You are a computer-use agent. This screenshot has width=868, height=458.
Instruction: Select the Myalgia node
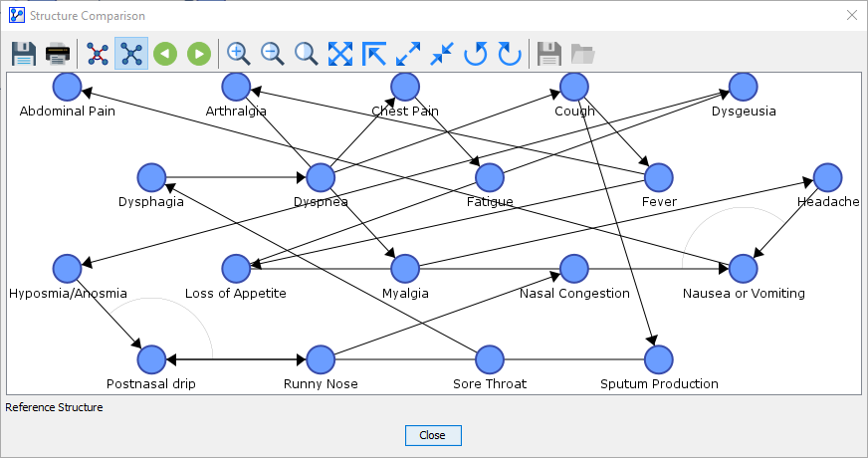coord(405,269)
